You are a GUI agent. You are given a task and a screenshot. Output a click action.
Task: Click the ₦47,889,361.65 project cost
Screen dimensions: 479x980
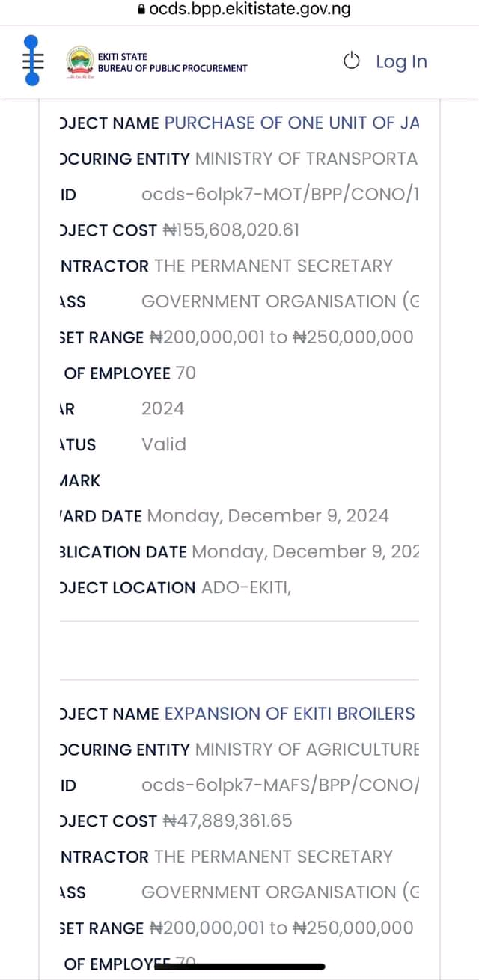228,821
